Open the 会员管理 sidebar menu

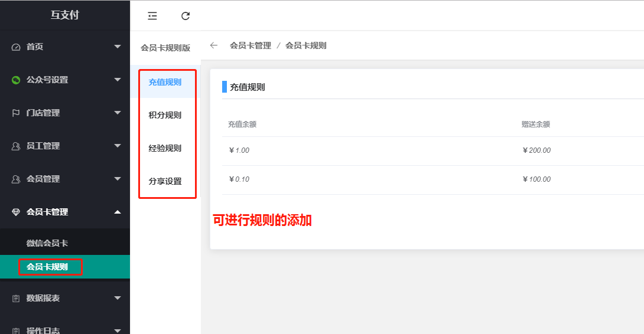65,179
